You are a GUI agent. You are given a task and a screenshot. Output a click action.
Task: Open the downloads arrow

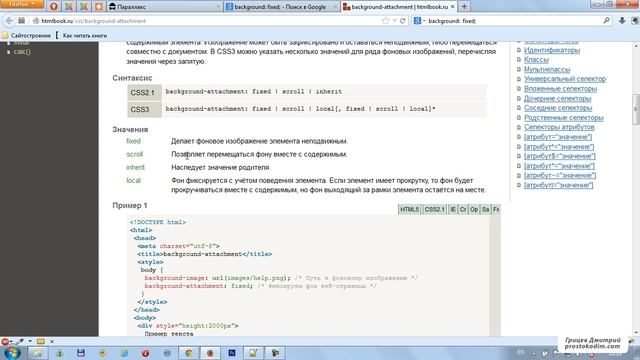pyautogui.click(x=622, y=20)
